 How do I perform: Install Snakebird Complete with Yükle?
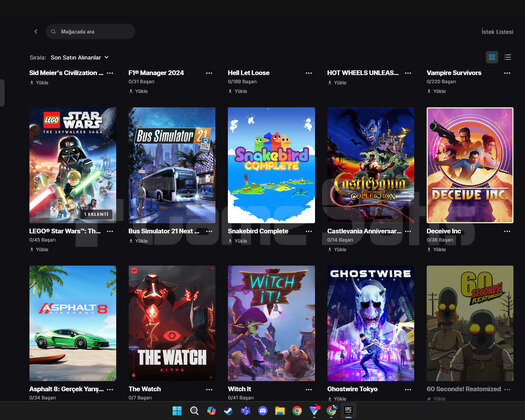(x=238, y=241)
